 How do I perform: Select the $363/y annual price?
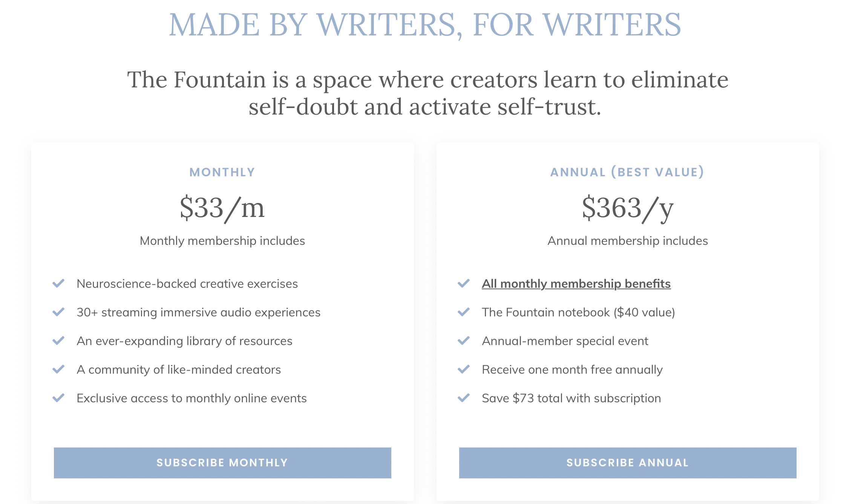click(x=628, y=208)
